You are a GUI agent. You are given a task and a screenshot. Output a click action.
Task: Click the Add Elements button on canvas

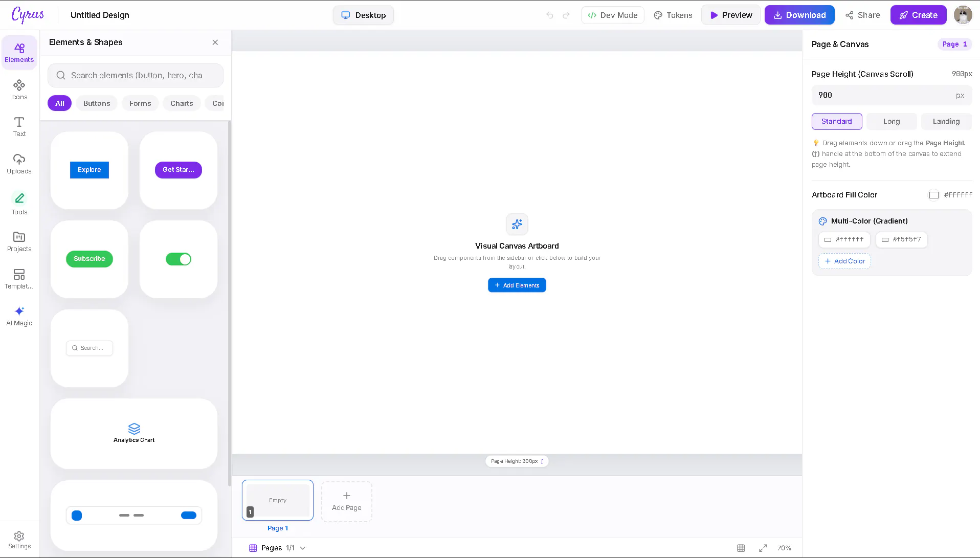(x=517, y=285)
